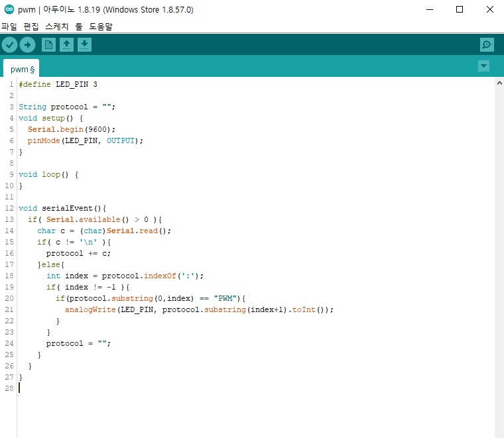
Task: Click on "if( c != '\n' ){" line
Action: click(x=74, y=242)
